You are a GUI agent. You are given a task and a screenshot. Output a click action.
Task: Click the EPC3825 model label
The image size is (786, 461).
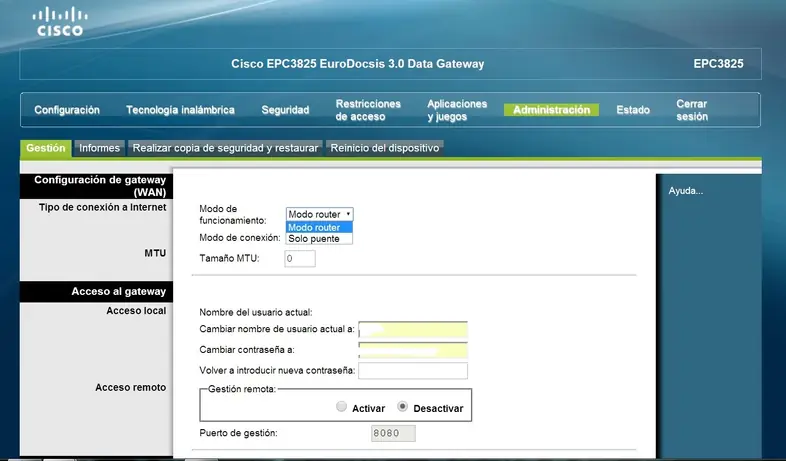pos(718,64)
